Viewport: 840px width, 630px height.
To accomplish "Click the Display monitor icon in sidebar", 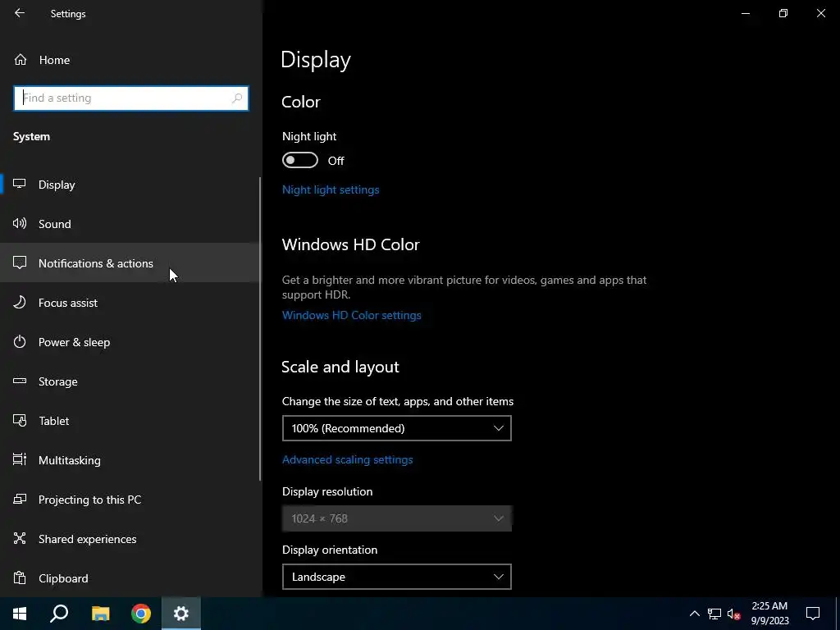I will [x=20, y=184].
